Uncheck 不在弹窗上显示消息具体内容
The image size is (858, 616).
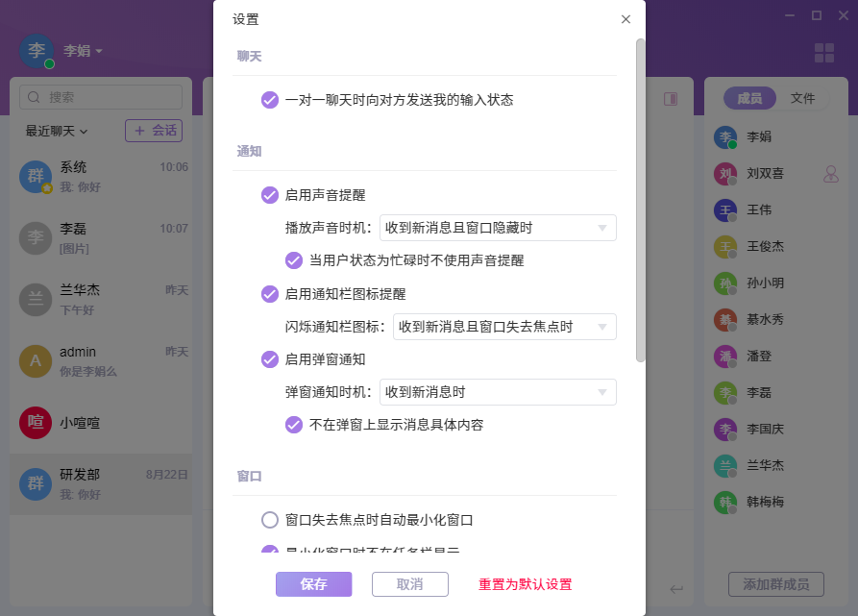point(294,424)
